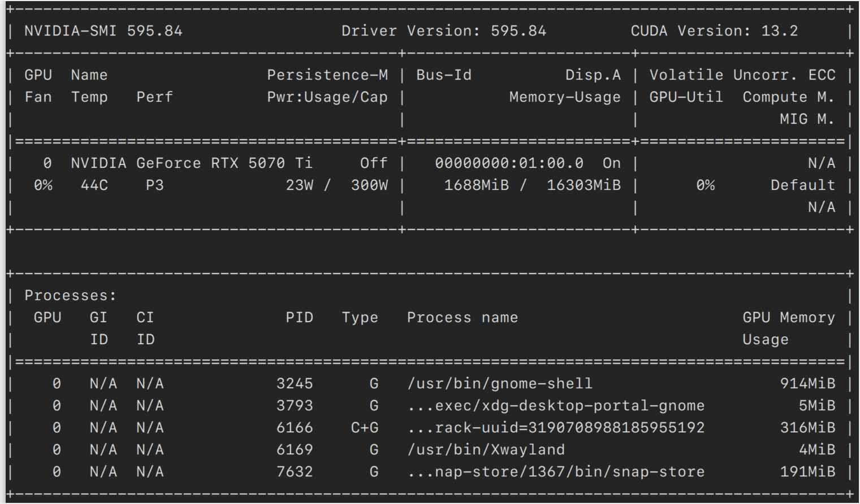Click the "Memory-Usage" header text
The width and height of the screenshot is (860, 504).
point(565,97)
